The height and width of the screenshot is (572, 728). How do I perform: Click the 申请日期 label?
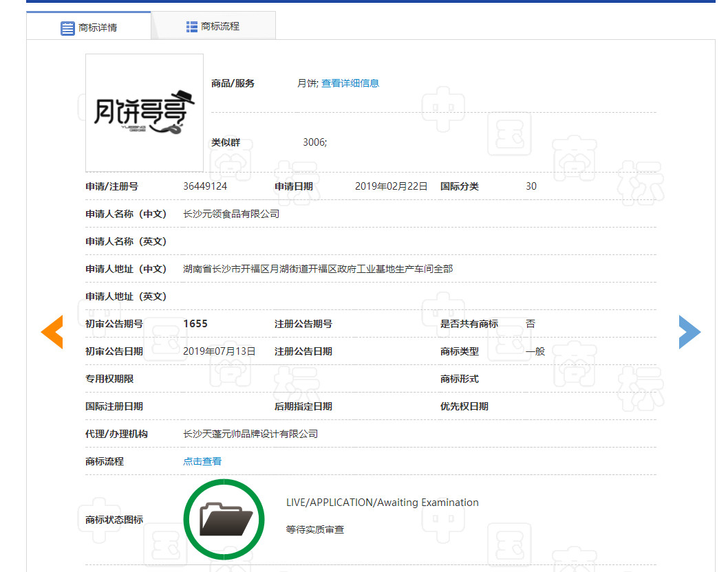coord(293,186)
